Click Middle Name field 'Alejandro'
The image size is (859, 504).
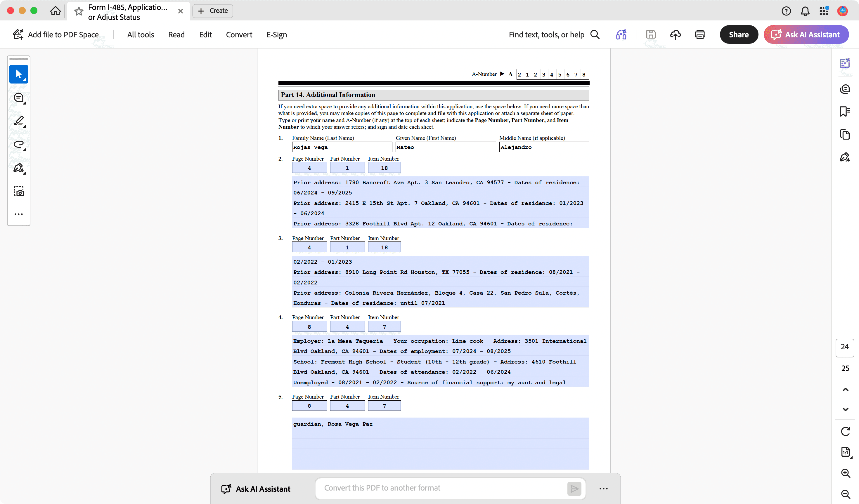coord(544,147)
